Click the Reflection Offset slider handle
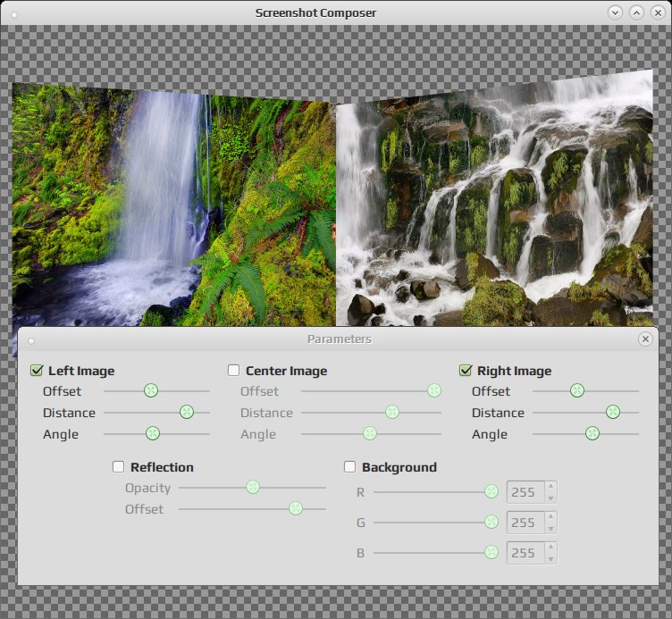Image resolution: width=672 pixels, height=619 pixels. coord(296,508)
